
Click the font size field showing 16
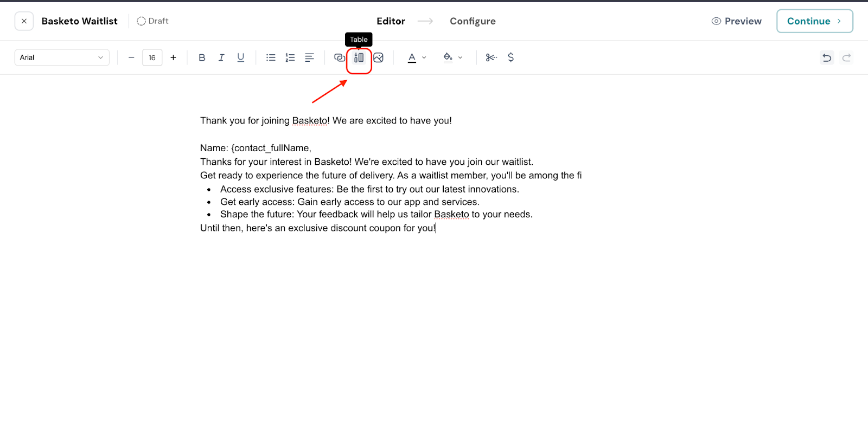click(152, 57)
